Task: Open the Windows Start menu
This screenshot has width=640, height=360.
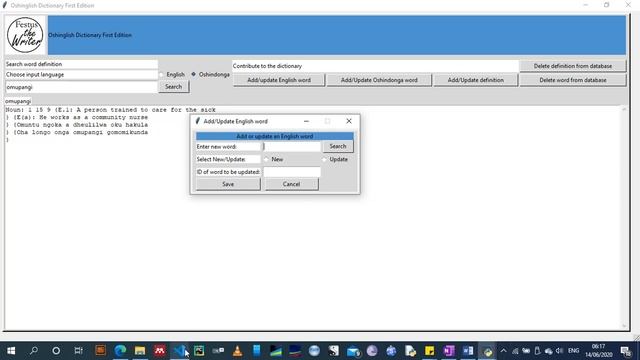Action: click(x=11, y=351)
